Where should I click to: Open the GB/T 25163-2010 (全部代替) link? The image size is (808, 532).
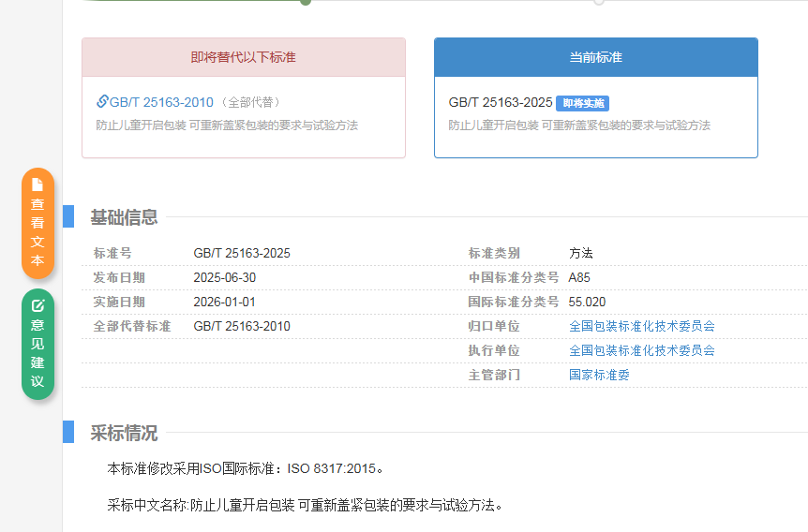161,102
